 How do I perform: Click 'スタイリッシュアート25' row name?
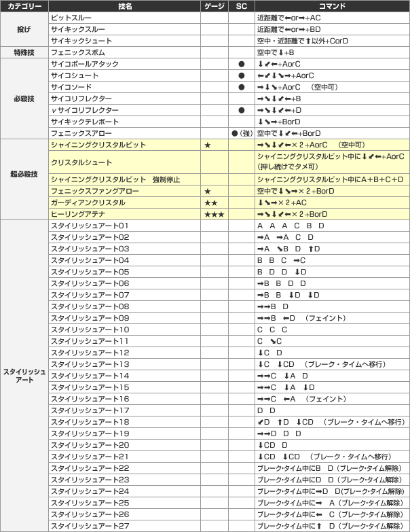click(90, 503)
